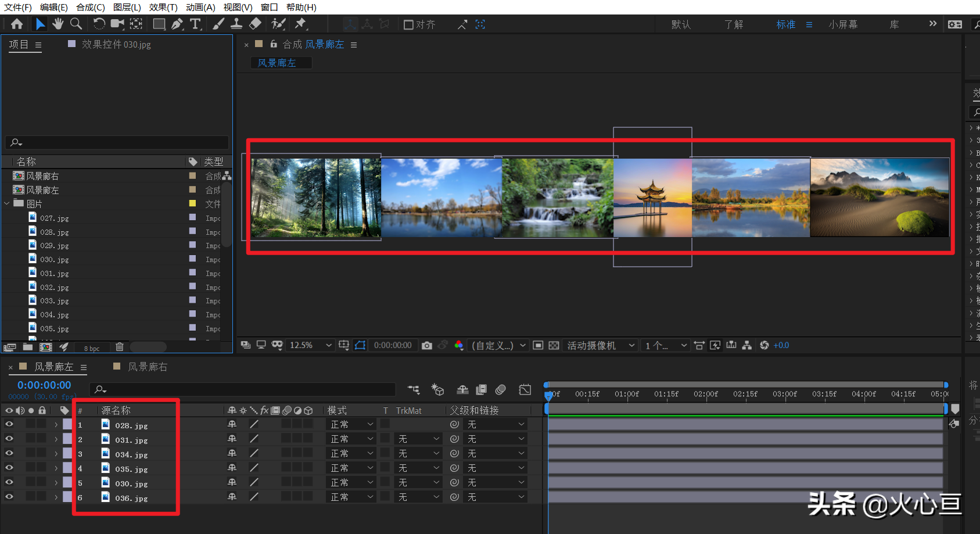Toggle transparency grid in viewer

[x=554, y=345]
